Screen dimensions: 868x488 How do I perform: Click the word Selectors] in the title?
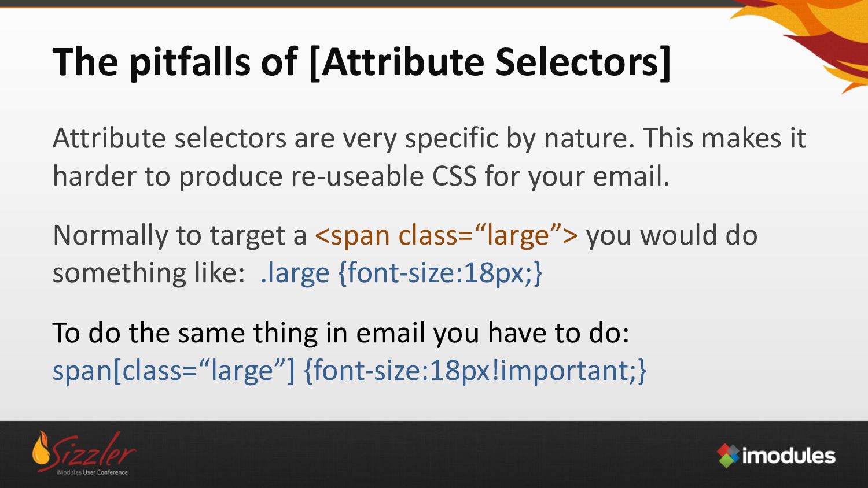pos(583,62)
